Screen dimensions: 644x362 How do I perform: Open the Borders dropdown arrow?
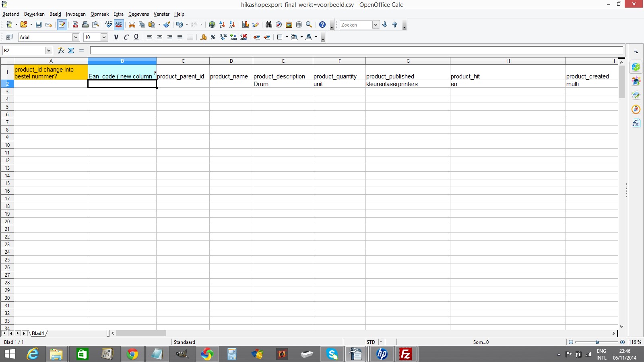287,37
